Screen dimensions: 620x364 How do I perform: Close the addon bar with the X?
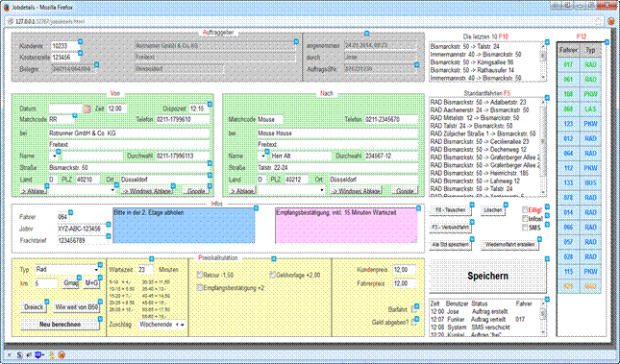[x=10, y=355]
